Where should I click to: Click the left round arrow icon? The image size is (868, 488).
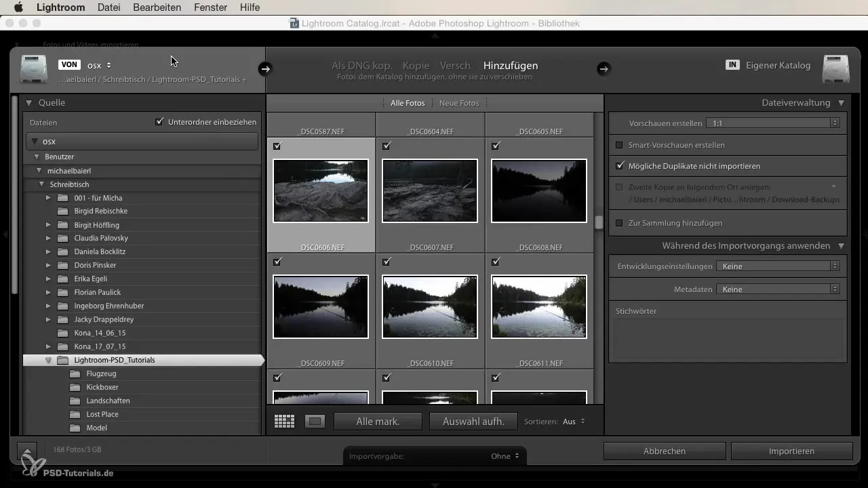[265, 68]
